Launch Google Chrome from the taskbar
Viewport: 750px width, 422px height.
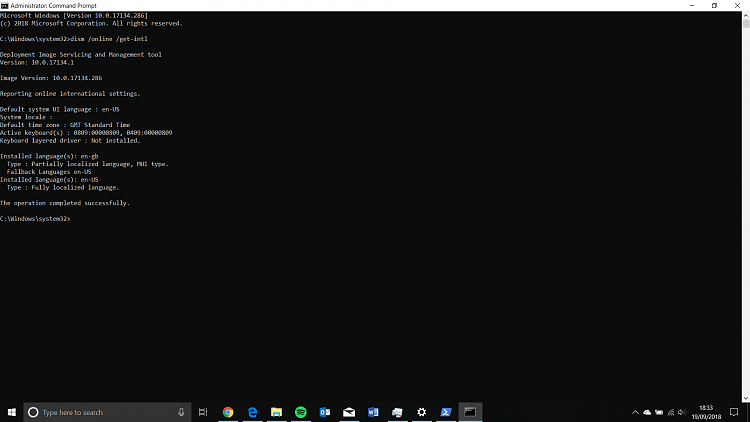[x=228, y=412]
